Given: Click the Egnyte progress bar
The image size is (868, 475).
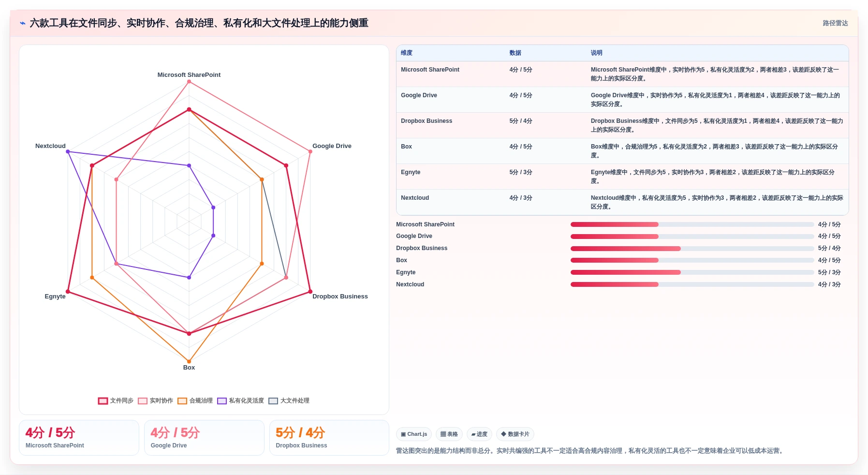Looking at the screenshot, I should pos(692,272).
